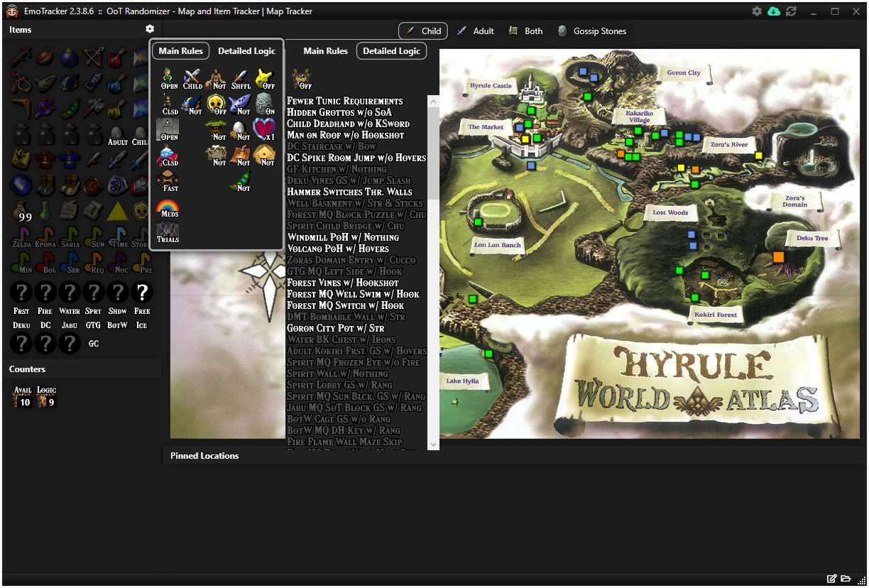Switch to the Adult map tab

tap(475, 31)
